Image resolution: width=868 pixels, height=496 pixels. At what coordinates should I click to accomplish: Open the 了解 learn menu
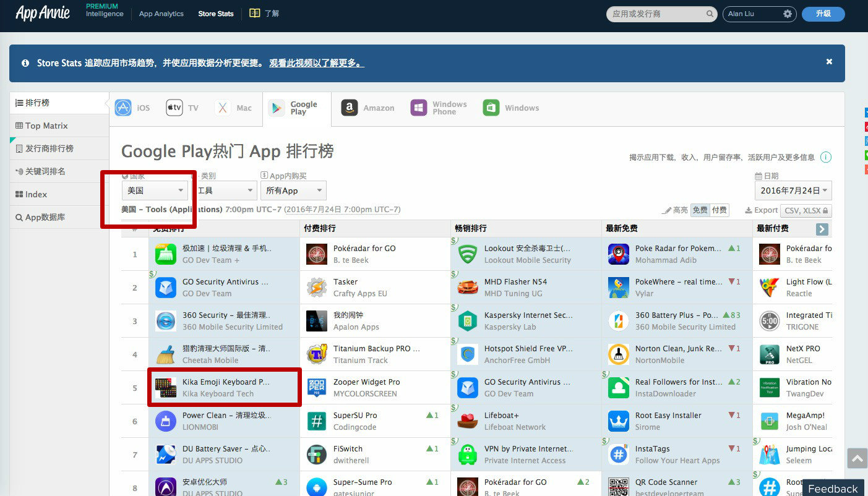click(264, 13)
